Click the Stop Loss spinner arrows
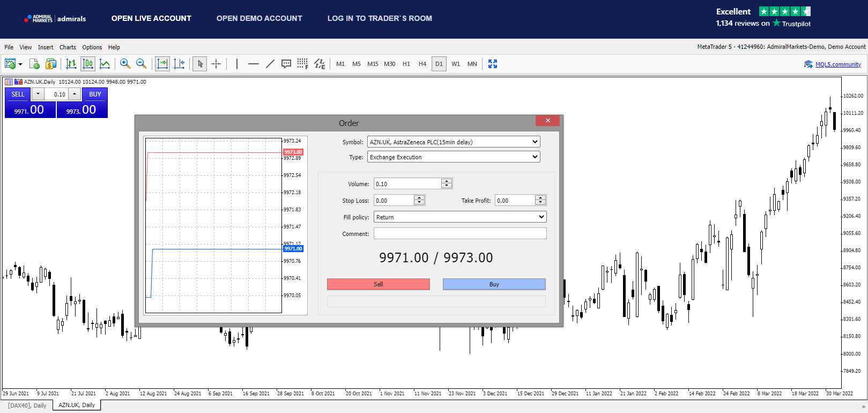 [x=419, y=200]
